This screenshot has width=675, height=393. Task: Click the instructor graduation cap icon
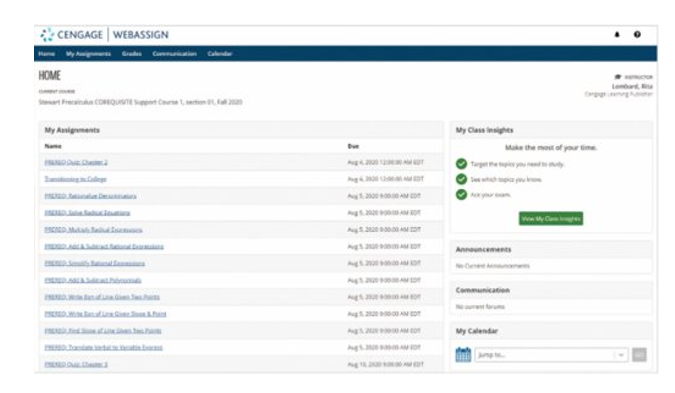618,77
